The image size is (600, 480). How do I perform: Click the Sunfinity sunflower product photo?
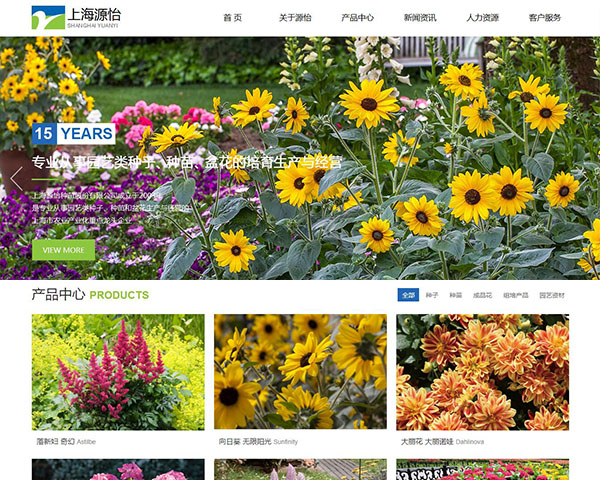click(x=300, y=372)
